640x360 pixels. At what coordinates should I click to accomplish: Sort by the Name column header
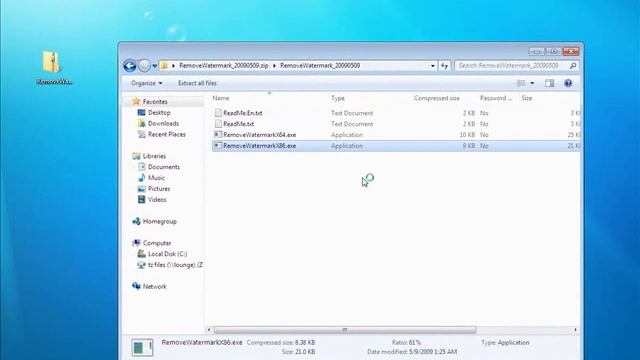click(x=220, y=98)
